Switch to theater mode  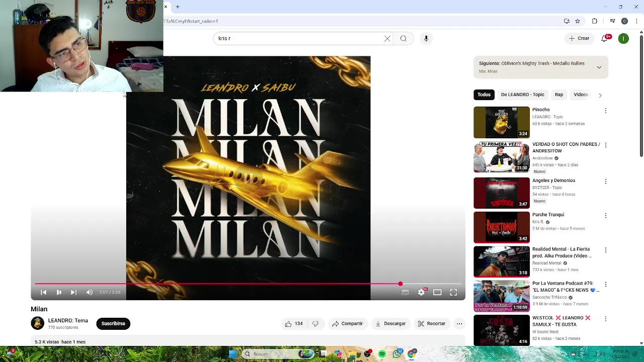[x=437, y=292]
